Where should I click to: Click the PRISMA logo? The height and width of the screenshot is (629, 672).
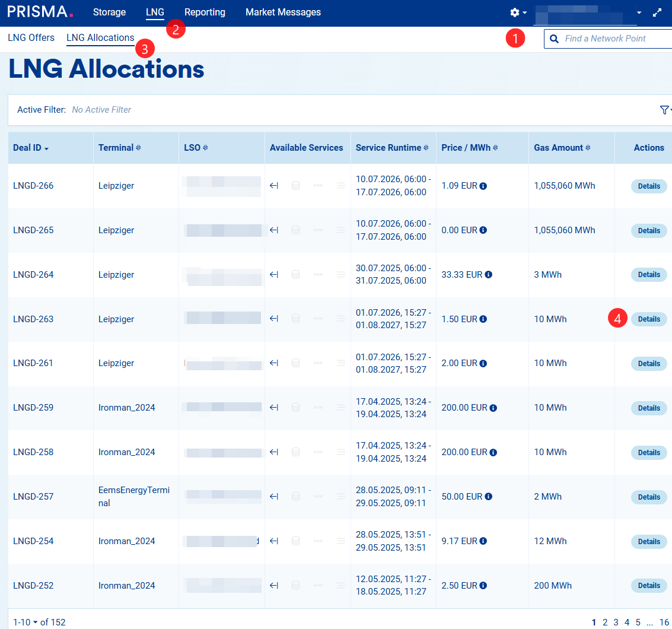coord(40,12)
